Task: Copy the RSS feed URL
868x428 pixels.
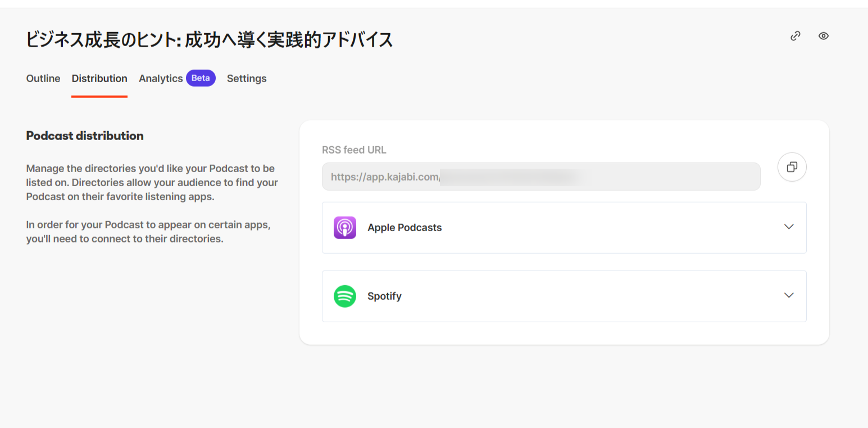Action: [792, 167]
